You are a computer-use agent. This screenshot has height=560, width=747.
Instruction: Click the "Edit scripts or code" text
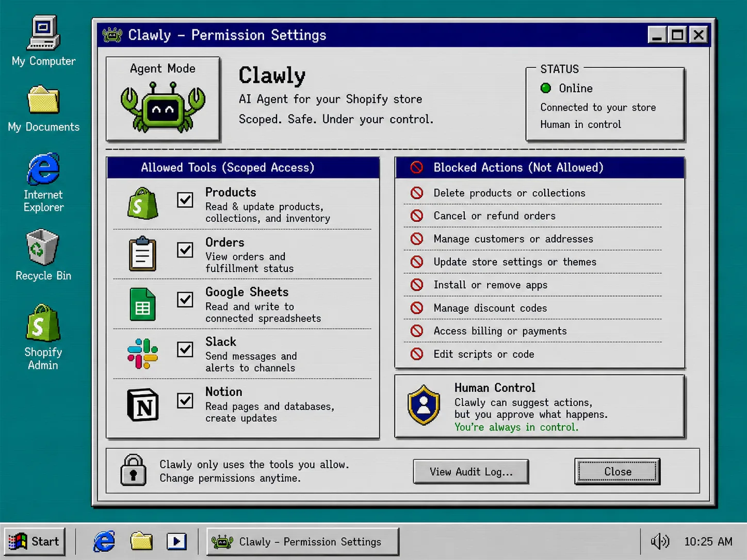click(x=483, y=354)
